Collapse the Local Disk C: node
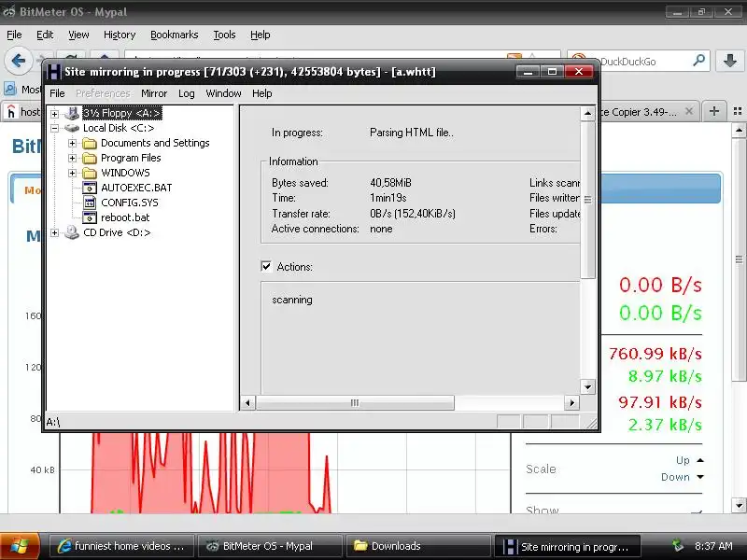 click(55, 128)
